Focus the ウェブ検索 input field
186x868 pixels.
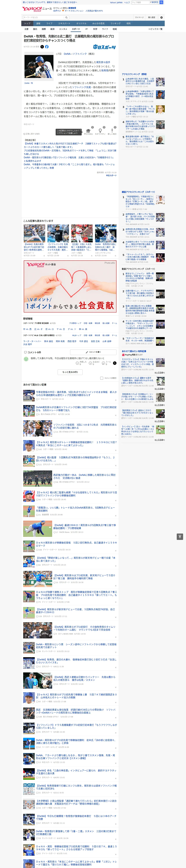pos(140,2)
